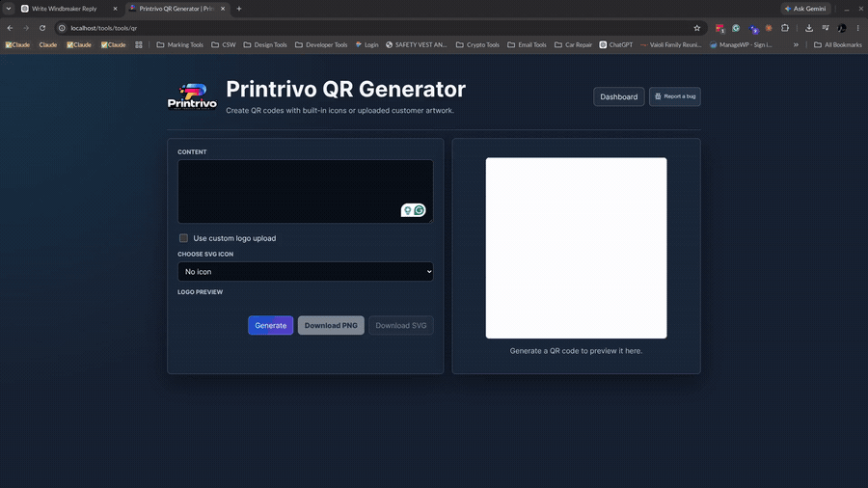
Task: Open the Developer Tools bookmark folder
Action: tap(321, 44)
